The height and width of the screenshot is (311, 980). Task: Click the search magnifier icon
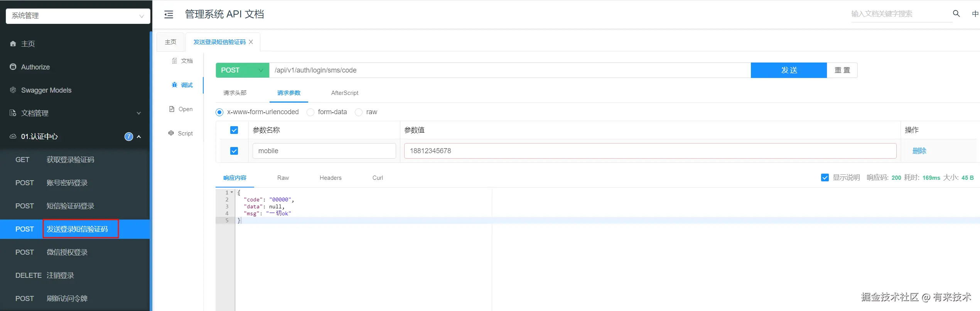pos(956,14)
